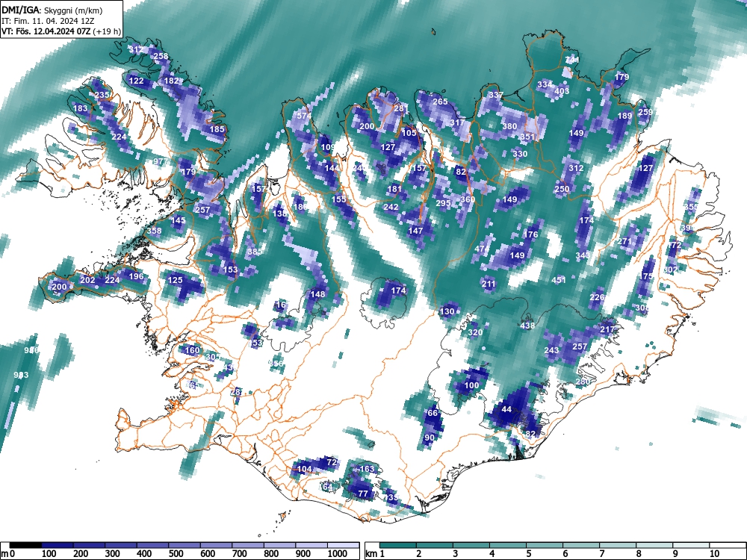Click the visibility label 403
Viewport: 747px width, 560px height.
(562, 91)
